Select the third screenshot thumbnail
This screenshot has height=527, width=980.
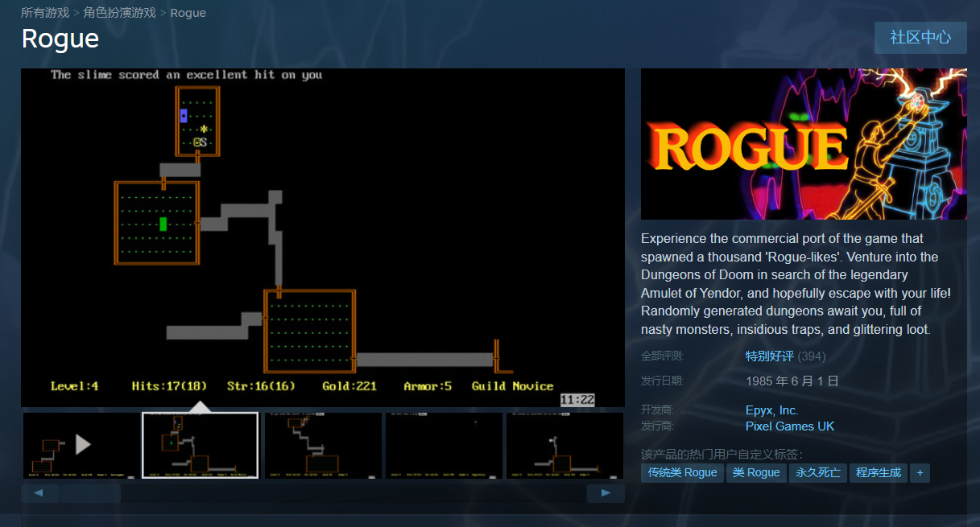pyautogui.click(x=323, y=445)
